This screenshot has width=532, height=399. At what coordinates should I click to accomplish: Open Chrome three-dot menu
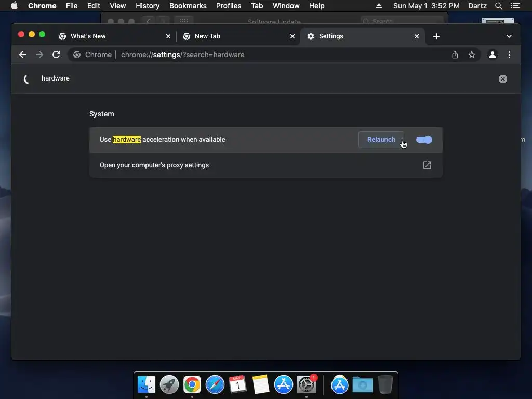(509, 55)
